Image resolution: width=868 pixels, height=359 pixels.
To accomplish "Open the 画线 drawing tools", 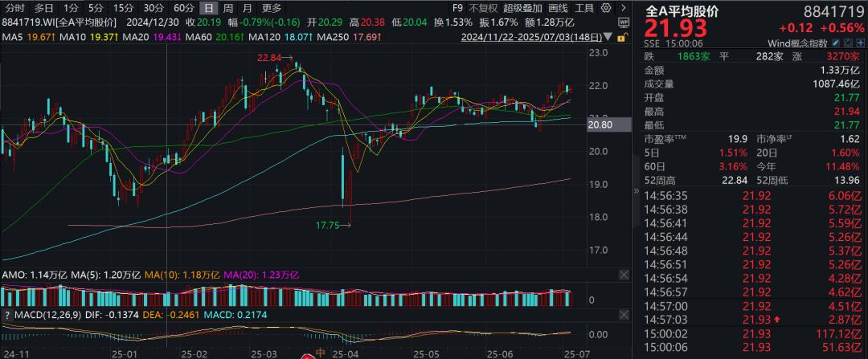I will 559,8.
